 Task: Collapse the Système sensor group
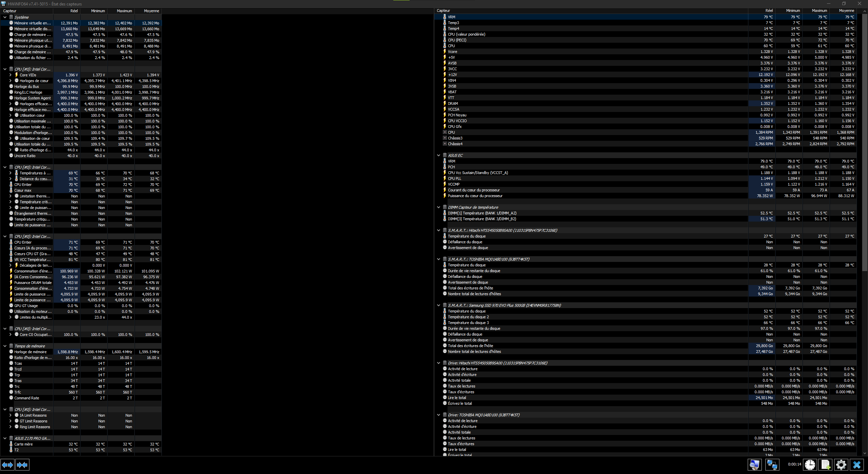pyautogui.click(x=5, y=17)
